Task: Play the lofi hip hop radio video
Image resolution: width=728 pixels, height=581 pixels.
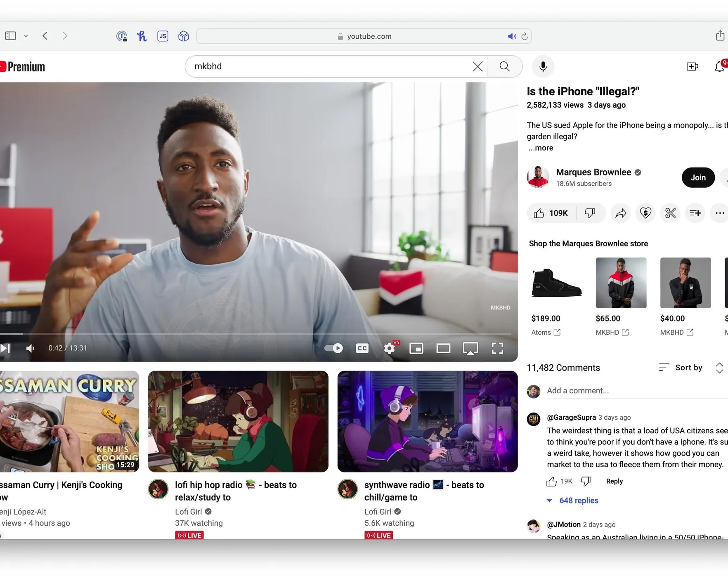Action: coord(238,421)
